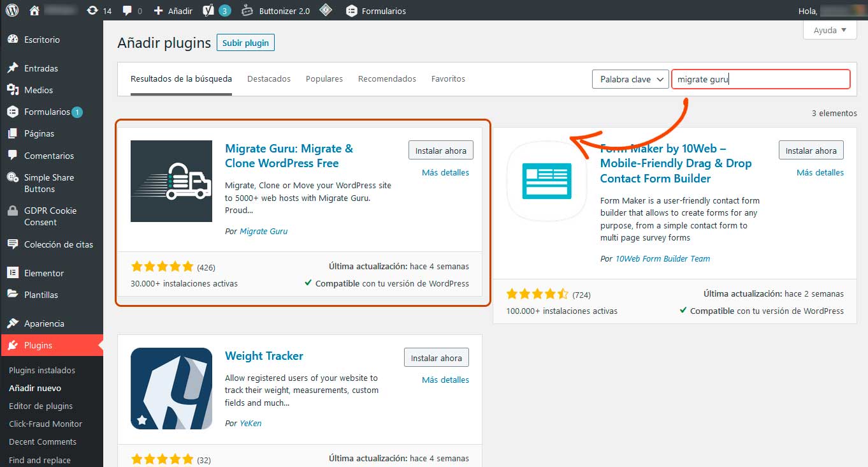Image resolution: width=868 pixels, height=467 pixels.
Task: Install the Migrate Guru plugin now
Action: point(440,151)
